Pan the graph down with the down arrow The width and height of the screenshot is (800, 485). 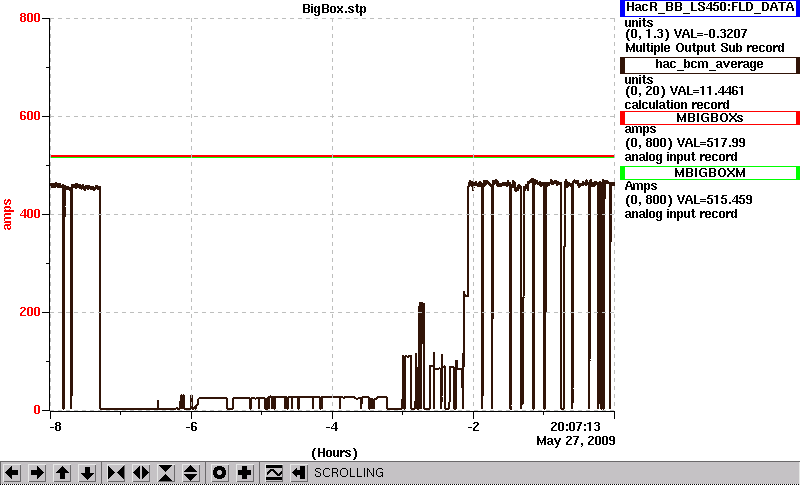87,473
